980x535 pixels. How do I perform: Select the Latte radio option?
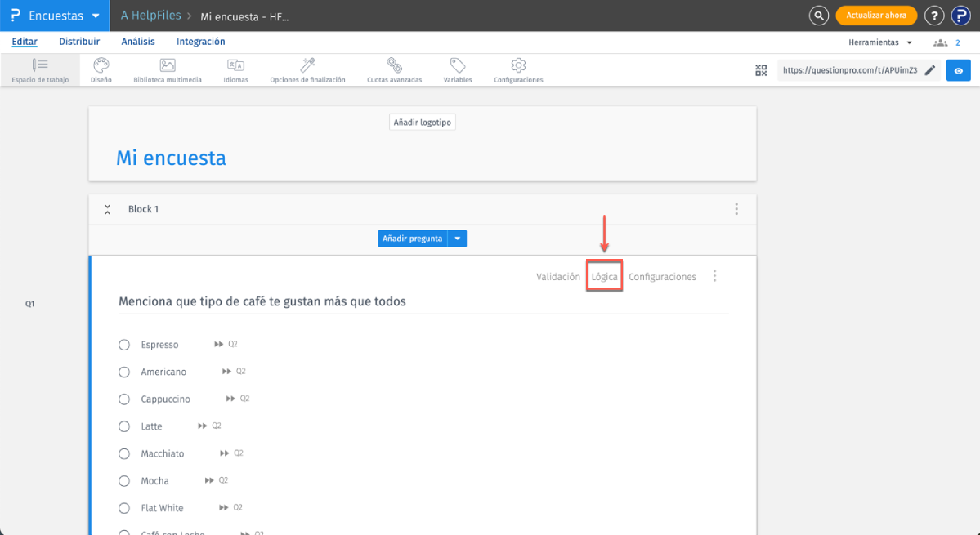124,426
